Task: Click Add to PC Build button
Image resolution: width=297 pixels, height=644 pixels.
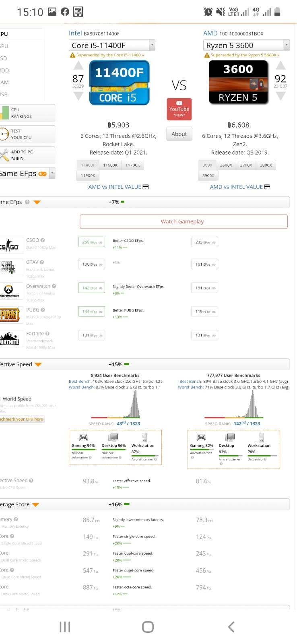Action: pyautogui.click(x=27, y=155)
